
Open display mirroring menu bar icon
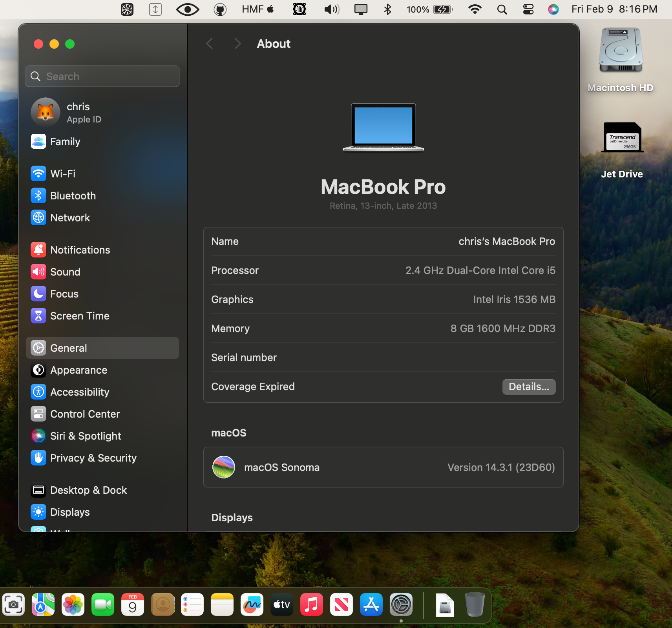361,9
